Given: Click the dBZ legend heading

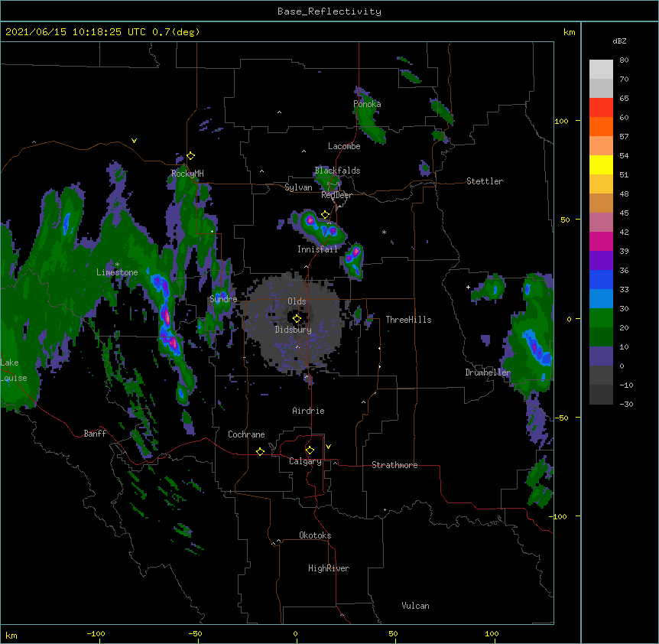Looking at the screenshot, I should click(x=619, y=41).
